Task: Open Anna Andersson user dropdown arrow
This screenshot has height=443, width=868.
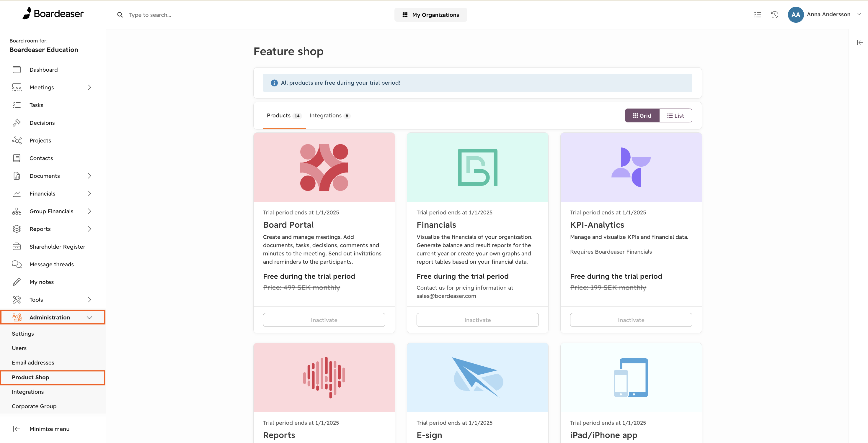Action: point(859,14)
